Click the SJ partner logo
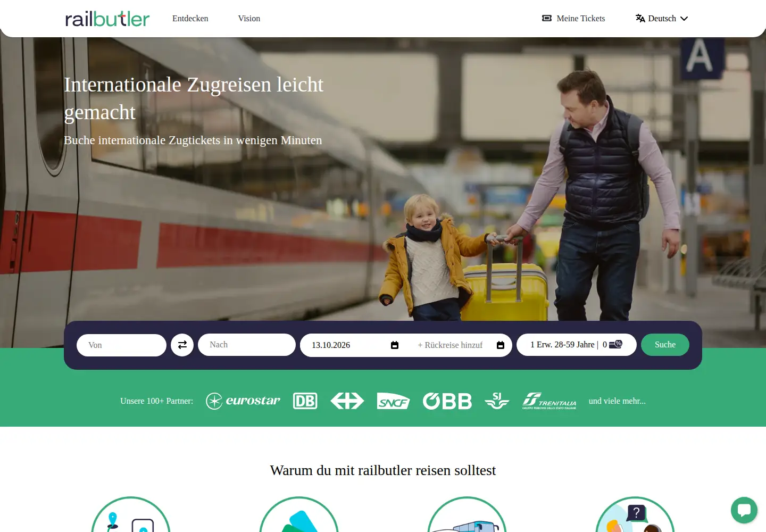This screenshot has height=532, width=766. pos(497,401)
